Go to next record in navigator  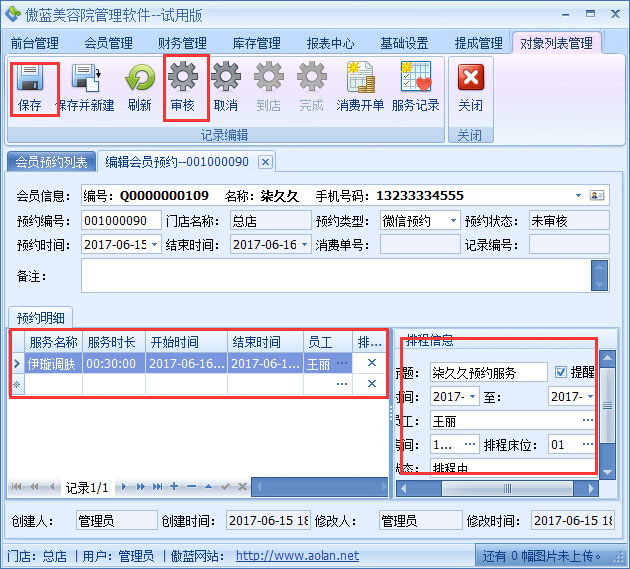(124, 487)
